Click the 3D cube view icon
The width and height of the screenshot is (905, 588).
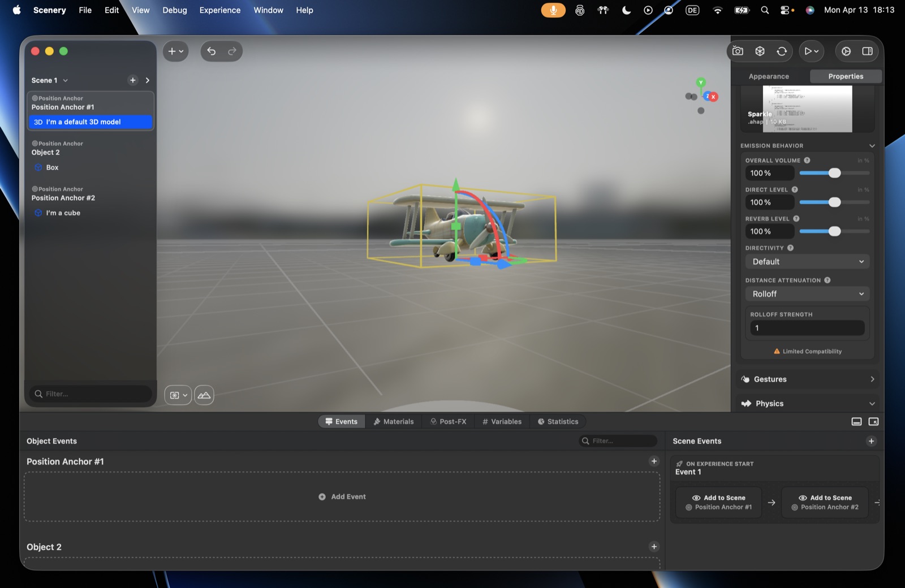[760, 51]
